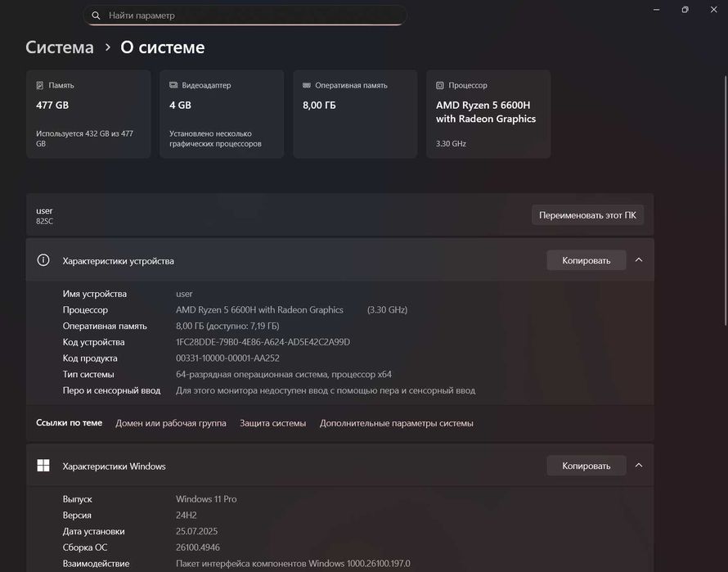Screen dimensions: 728x572
Task: Click the Процессор card icon
Action: [x=440, y=85]
